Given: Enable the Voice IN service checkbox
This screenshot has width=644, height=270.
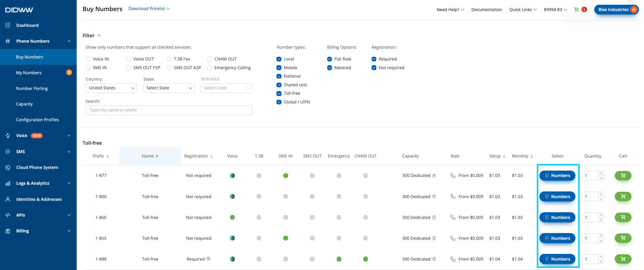Looking at the screenshot, I should coord(88,59).
